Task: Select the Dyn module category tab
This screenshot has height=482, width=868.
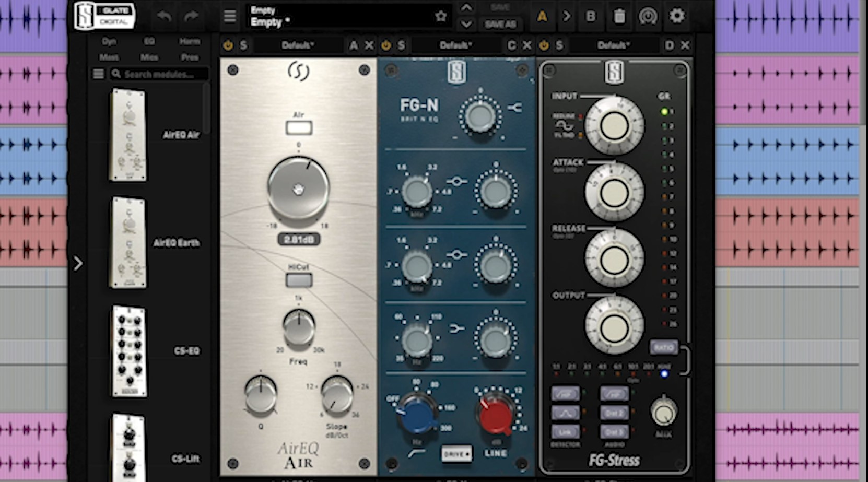Action: click(x=109, y=41)
